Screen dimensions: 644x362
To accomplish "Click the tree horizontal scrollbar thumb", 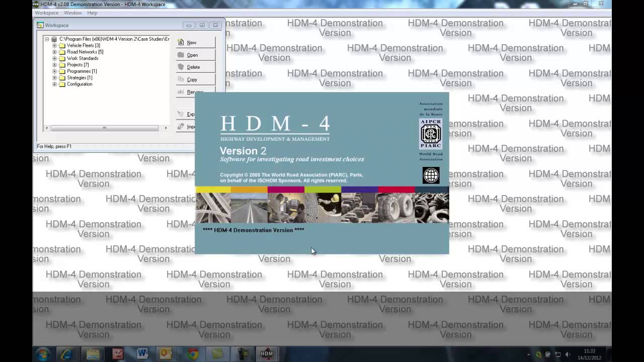I will [x=105, y=128].
